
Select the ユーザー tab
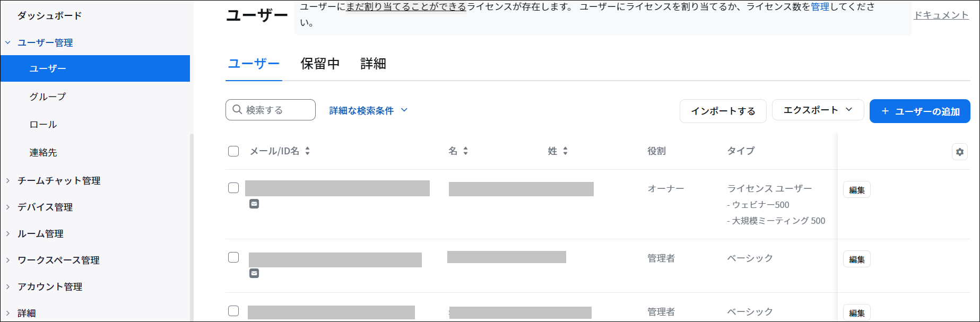[254, 64]
